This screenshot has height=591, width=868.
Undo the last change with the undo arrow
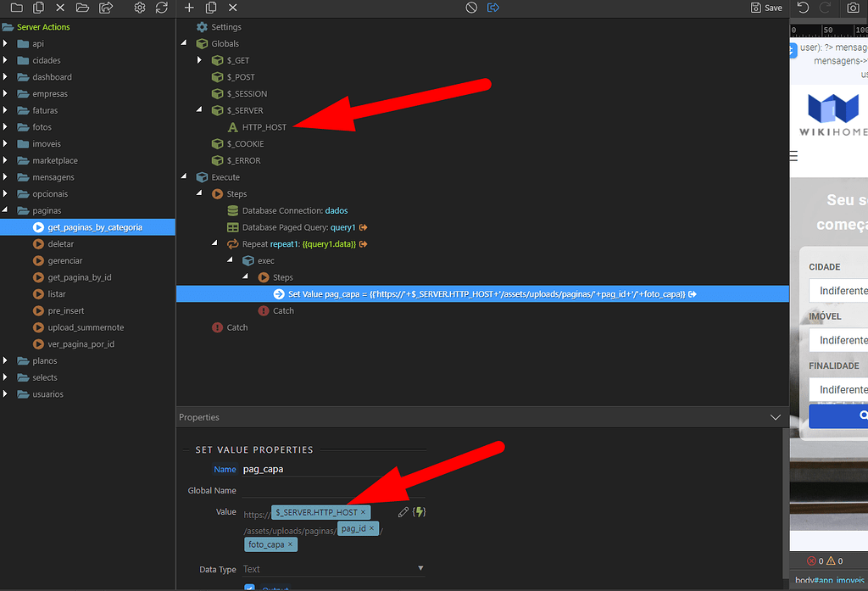coord(804,8)
